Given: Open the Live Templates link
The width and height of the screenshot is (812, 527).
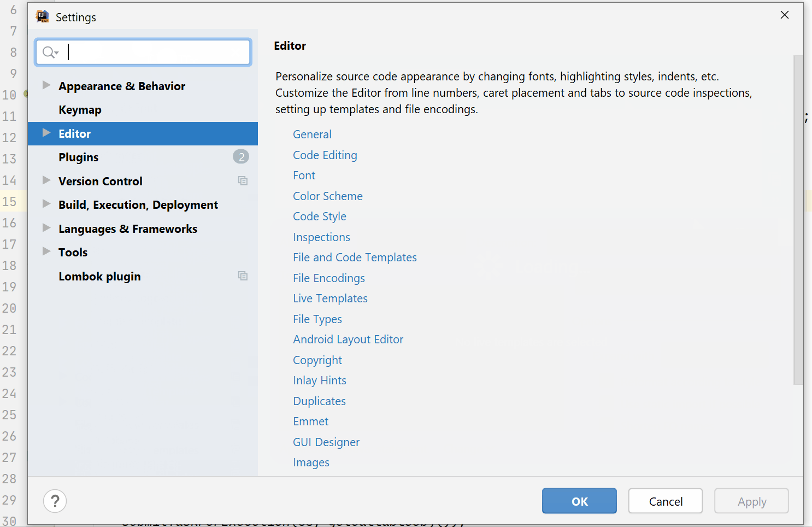Looking at the screenshot, I should tap(330, 298).
